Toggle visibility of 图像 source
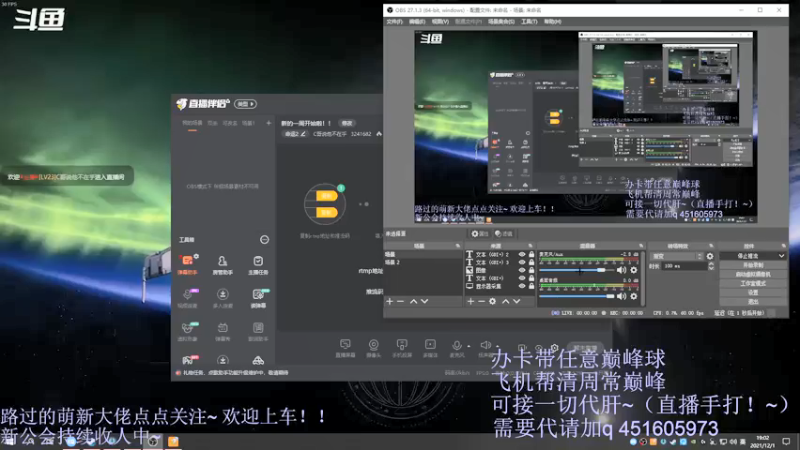Screen dimensions: 800x450 522,270
